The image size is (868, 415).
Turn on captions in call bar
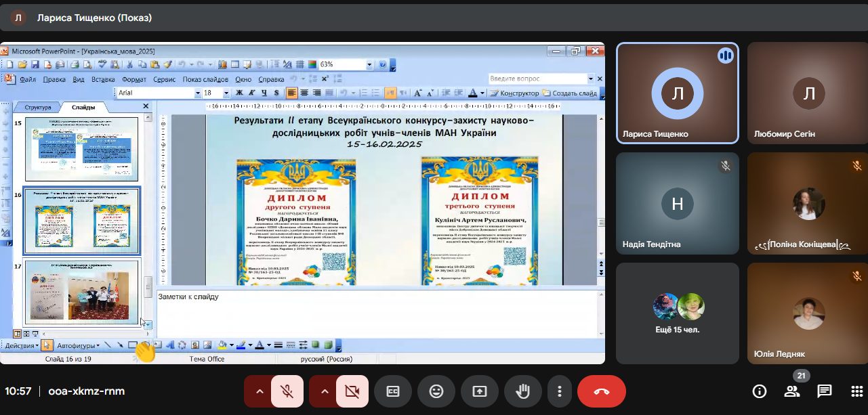tap(393, 391)
